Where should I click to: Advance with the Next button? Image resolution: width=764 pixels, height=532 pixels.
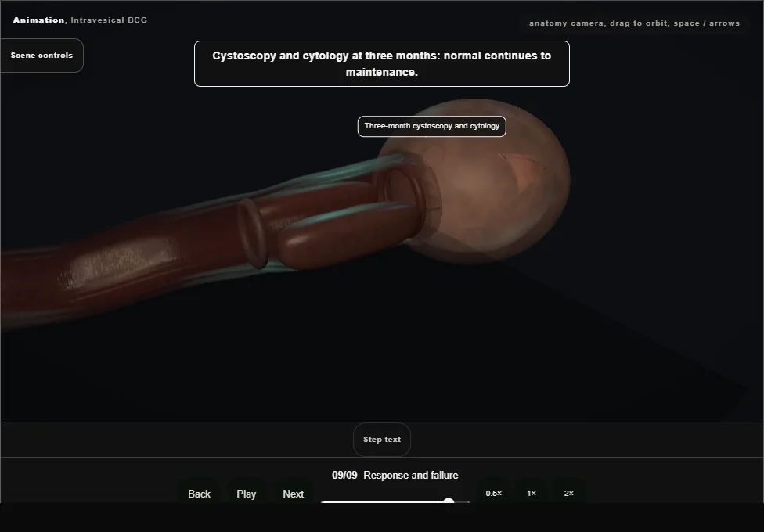pyautogui.click(x=294, y=494)
